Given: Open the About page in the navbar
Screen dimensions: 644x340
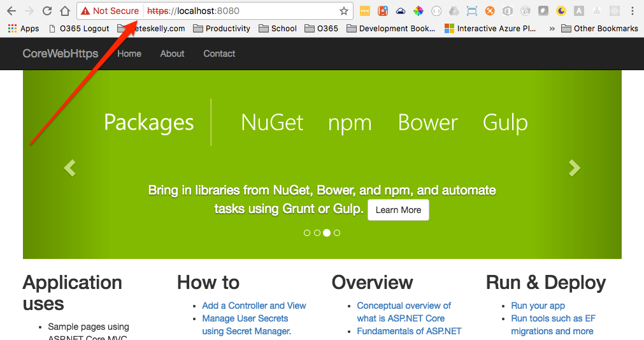Looking at the screenshot, I should (x=172, y=54).
